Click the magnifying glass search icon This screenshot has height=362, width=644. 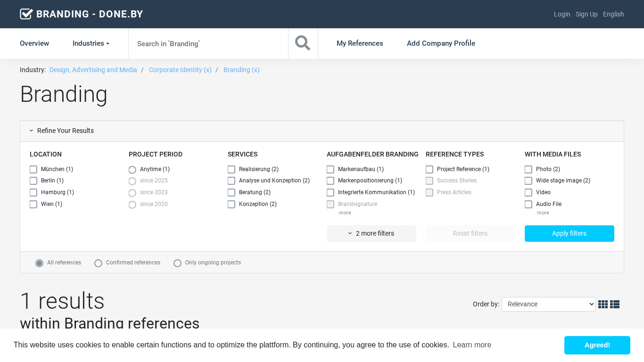click(x=303, y=43)
